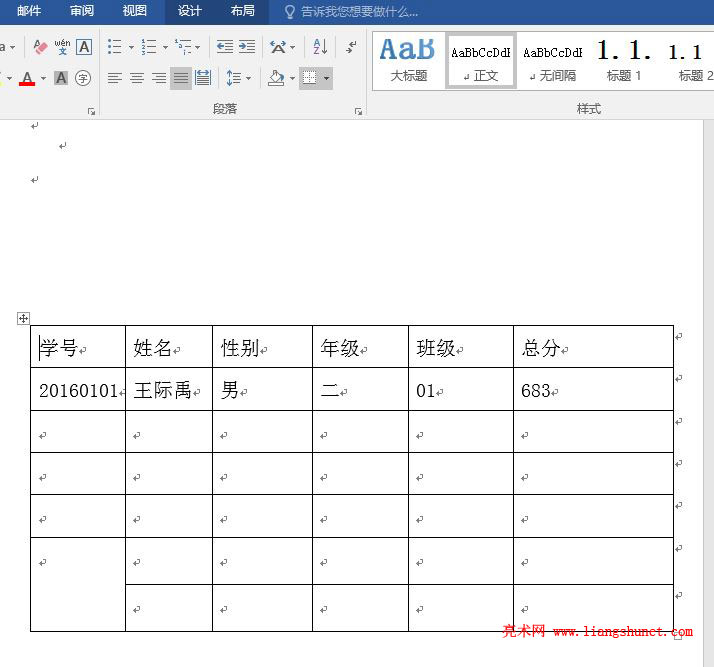
Task: Toggle justify alignment
Action: click(181, 78)
